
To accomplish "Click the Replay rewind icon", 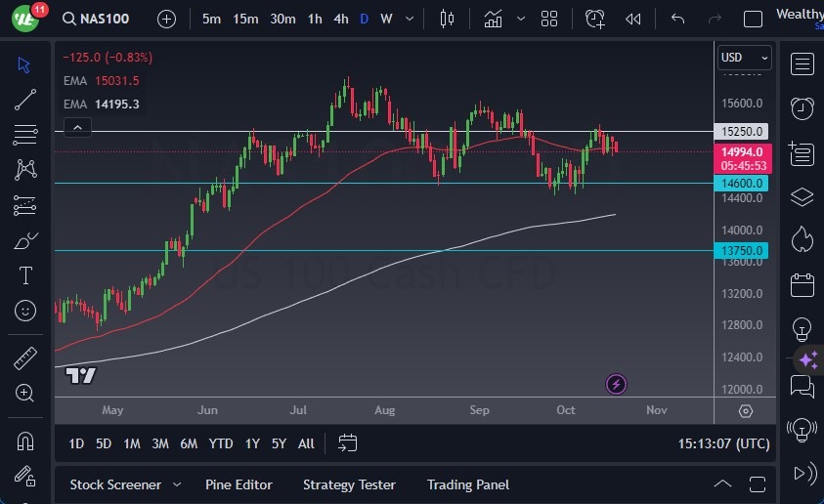I will pyautogui.click(x=633, y=19).
